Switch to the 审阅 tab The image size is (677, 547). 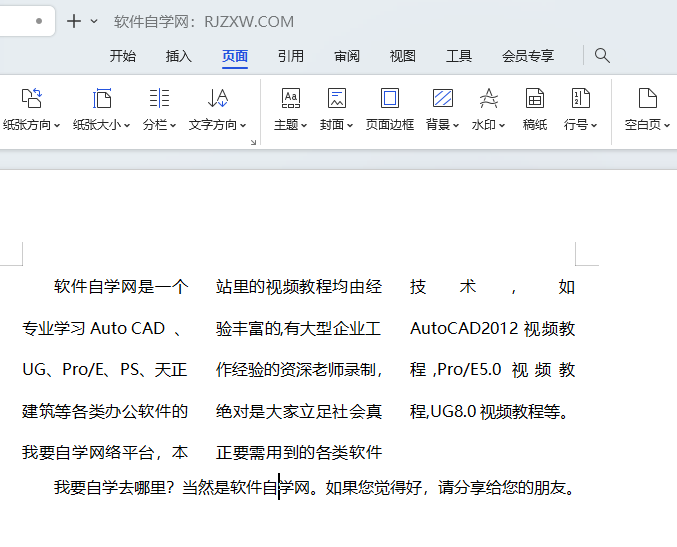(347, 56)
